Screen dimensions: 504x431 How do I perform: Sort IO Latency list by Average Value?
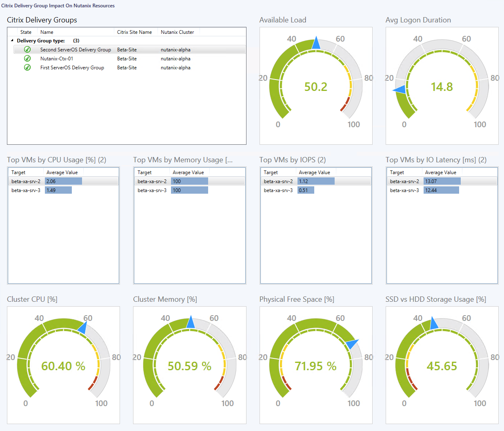(441, 172)
